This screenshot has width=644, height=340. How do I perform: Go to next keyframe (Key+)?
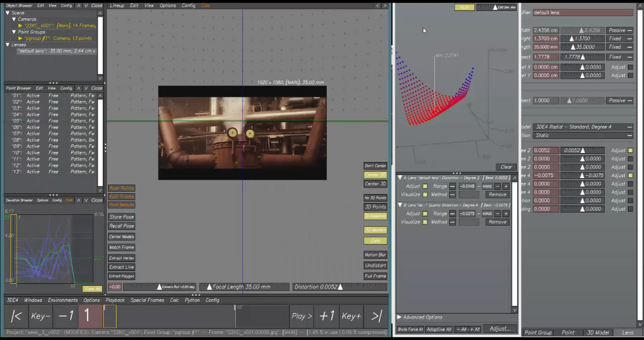coord(351,316)
